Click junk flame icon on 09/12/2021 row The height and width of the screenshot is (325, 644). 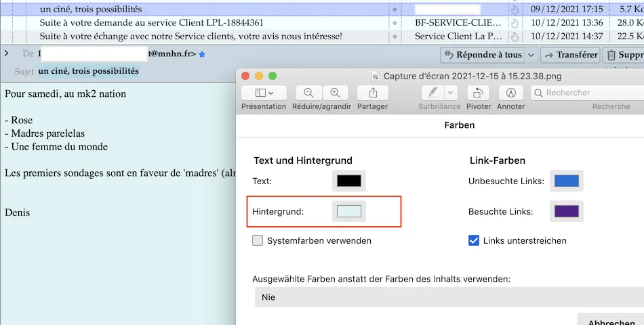tap(515, 9)
